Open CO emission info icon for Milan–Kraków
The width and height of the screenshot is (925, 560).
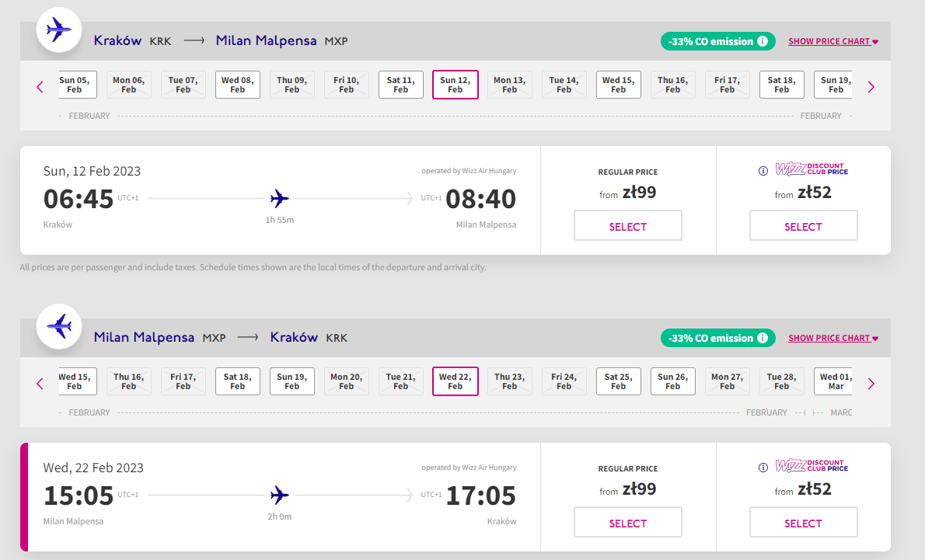click(x=763, y=338)
